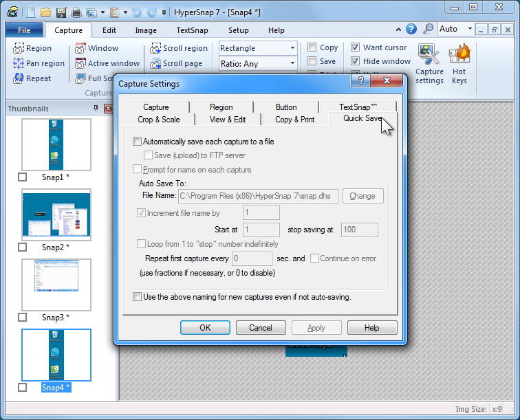The height and width of the screenshot is (420, 520).
Task: Click the Repeat capture icon
Action: [x=32, y=78]
